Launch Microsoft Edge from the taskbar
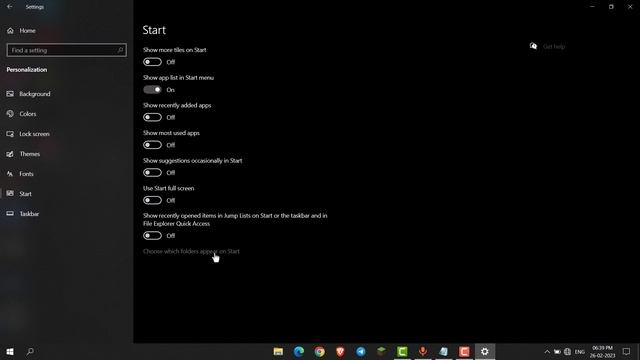The image size is (640, 360). (299, 351)
